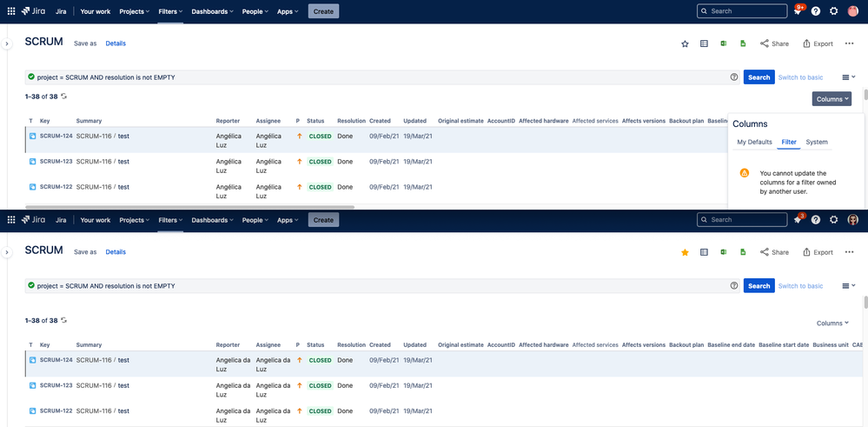The height and width of the screenshot is (427, 868).
Task: Open the dark Columns dropdown button
Action: (832, 99)
